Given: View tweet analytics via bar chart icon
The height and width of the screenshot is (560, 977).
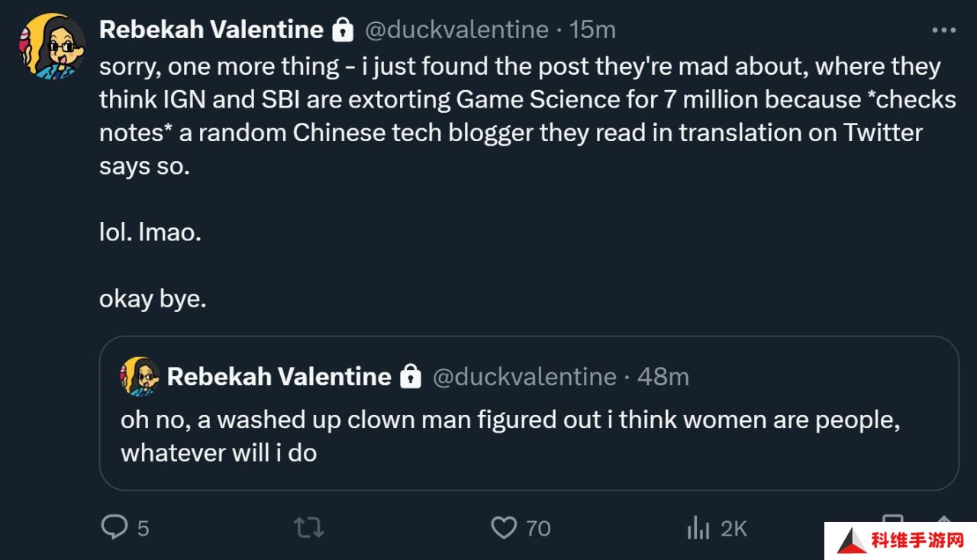Looking at the screenshot, I should pyautogui.click(x=698, y=527).
